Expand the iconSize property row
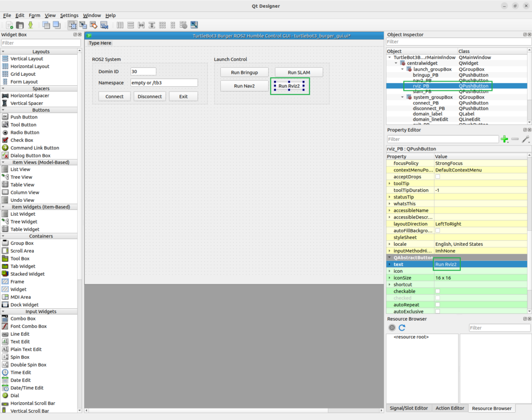Viewport: 532px width, 420px height. coord(390,278)
